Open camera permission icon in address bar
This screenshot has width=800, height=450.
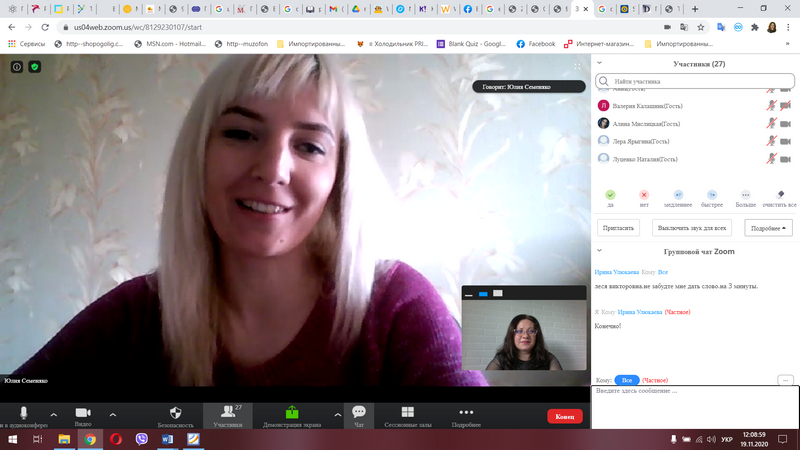pos(667,27)
